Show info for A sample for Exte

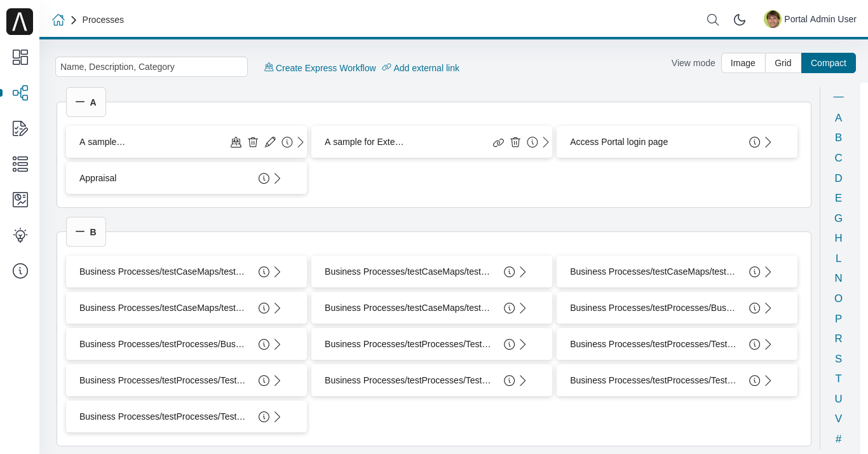[x=532, y=142]
